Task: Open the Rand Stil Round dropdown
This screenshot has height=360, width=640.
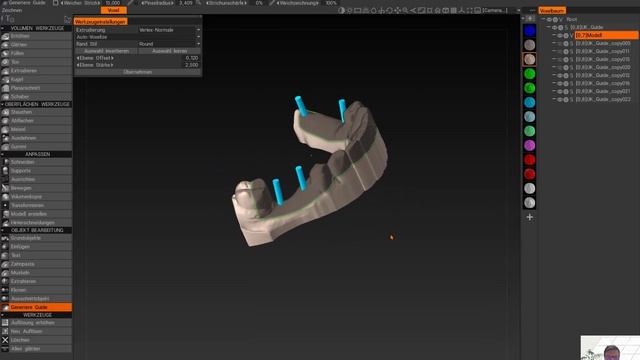Action: point(169,44)
